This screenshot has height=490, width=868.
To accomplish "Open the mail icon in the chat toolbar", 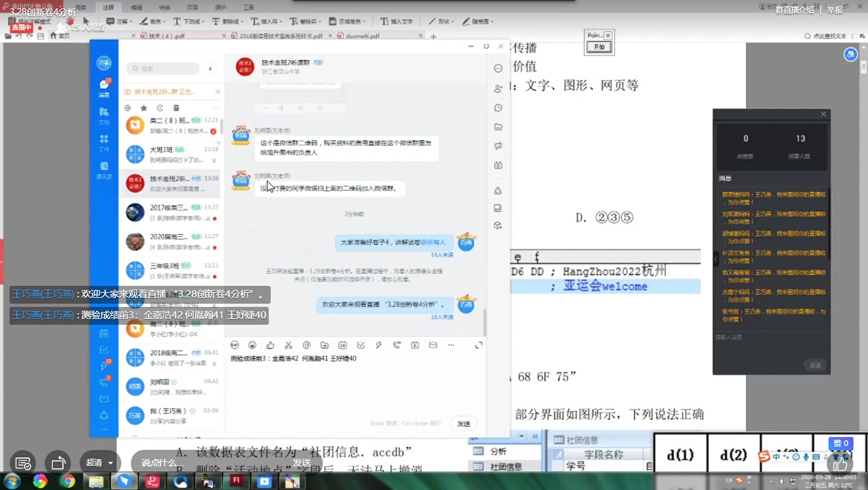I will click(x=433, y=345).
